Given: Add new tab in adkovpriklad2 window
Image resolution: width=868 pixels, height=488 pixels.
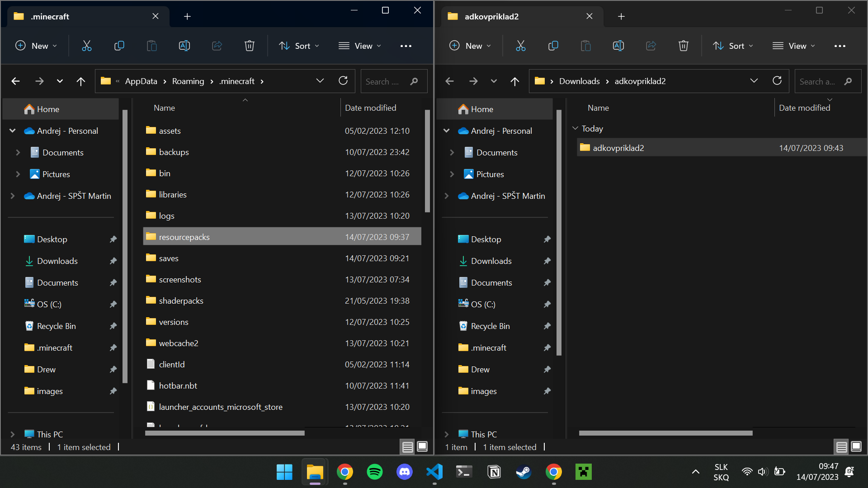Looking at the screenshot, I should [x=621, y=16].
